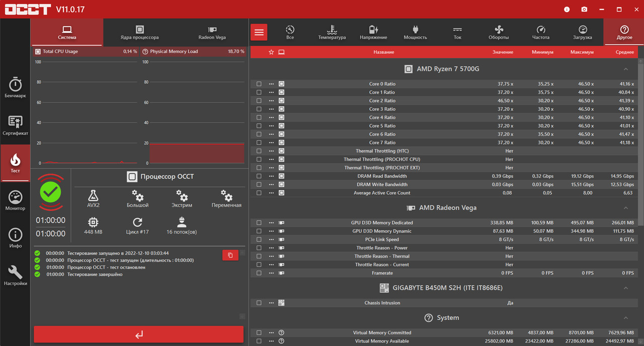This screenshot has height=346, width=644.
Task: Sort by Минимум column header
Action: pos(542,52)
